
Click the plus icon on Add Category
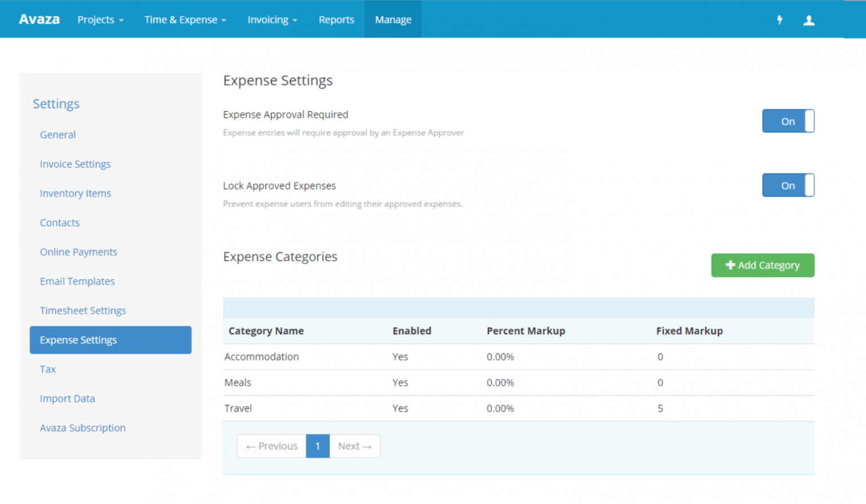[731, 265]
